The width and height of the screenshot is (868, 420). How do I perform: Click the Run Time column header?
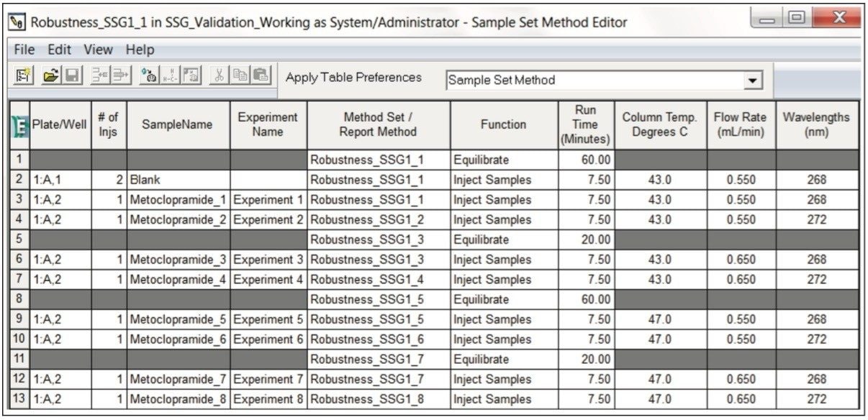pyautogui.click(x=586, y=124)
